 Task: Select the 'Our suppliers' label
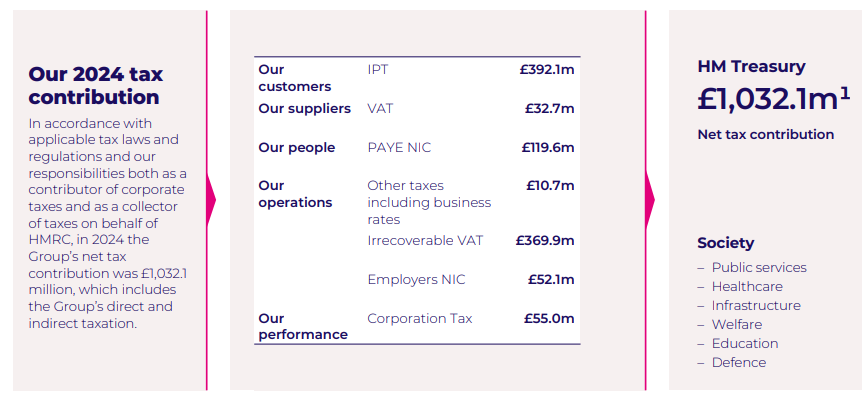tap(305, 108)
